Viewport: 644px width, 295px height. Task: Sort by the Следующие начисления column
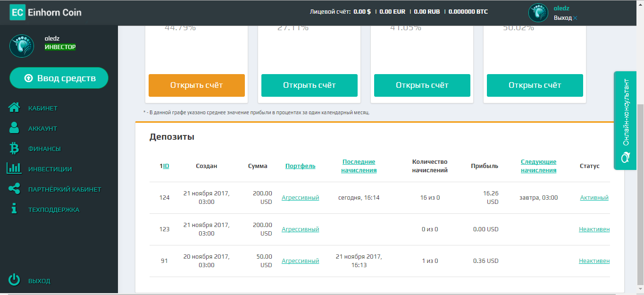(x=538, y=166)
